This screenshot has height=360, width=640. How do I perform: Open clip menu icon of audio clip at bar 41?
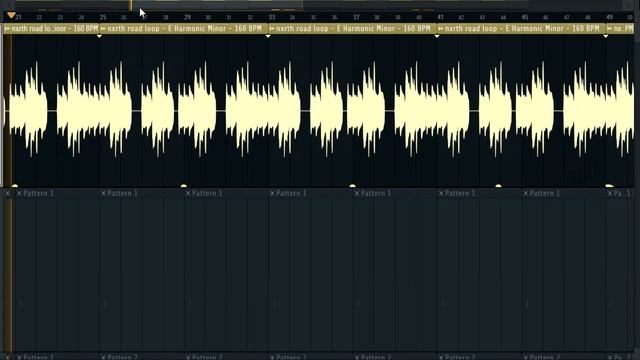coord(440,29)
